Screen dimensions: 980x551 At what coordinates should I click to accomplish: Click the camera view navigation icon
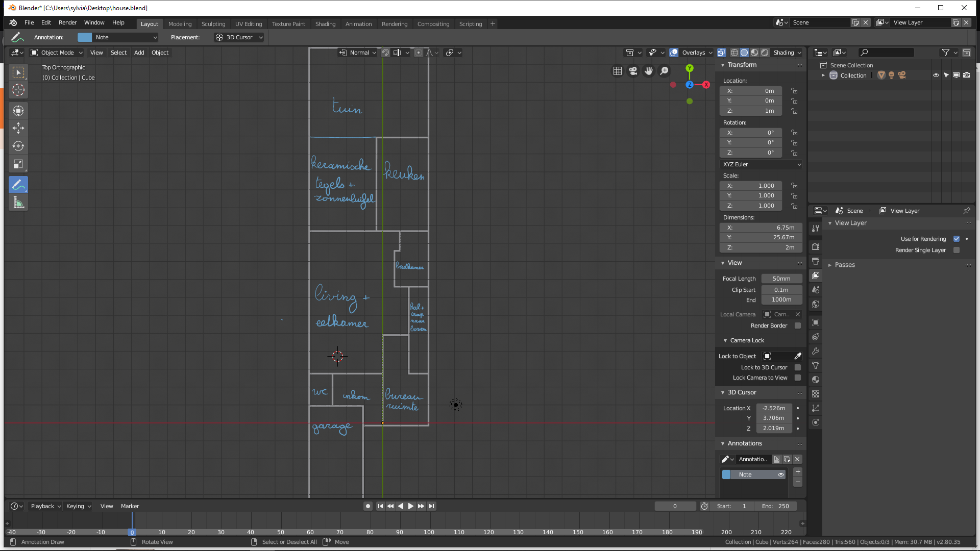pyautogui.click(x=633, y=71)
